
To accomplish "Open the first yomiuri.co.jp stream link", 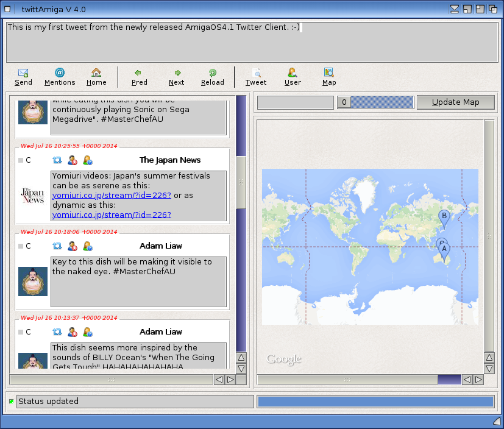I will point(112,196).
